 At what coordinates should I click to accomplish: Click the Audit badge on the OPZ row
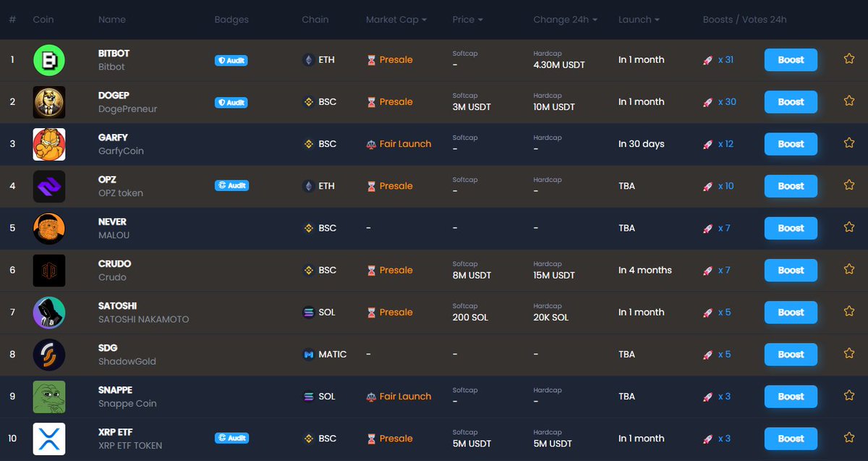pos(231,185)
